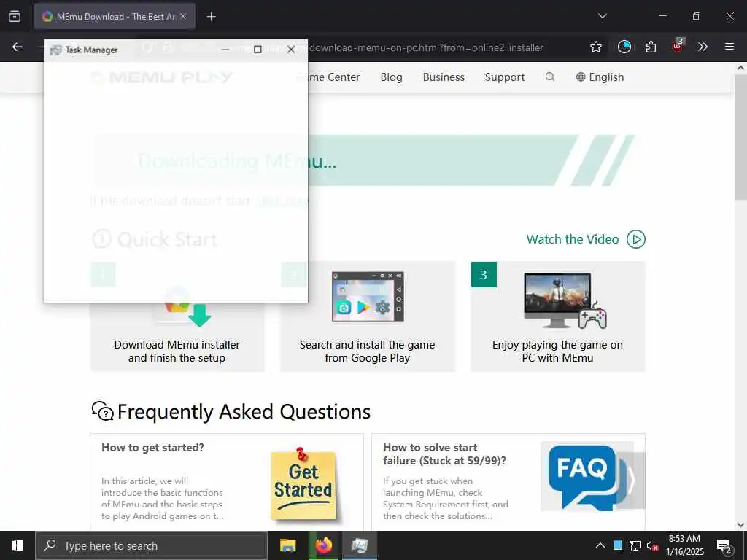Expand the list all tabs chevron
Viewport: 747px width, 560px height.
pyautogui.click(x=602, y=16)
